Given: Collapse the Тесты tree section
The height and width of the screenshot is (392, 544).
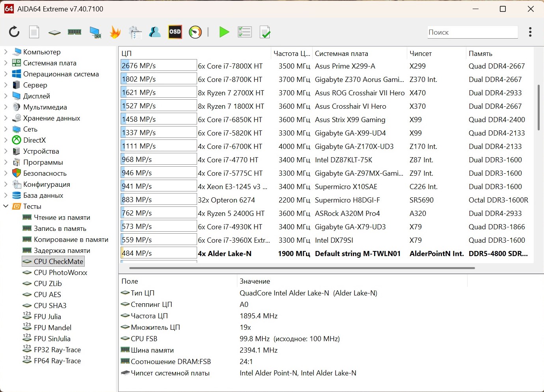Looking at the screenshot, I should pyautogui.click(x=6, y=206).
